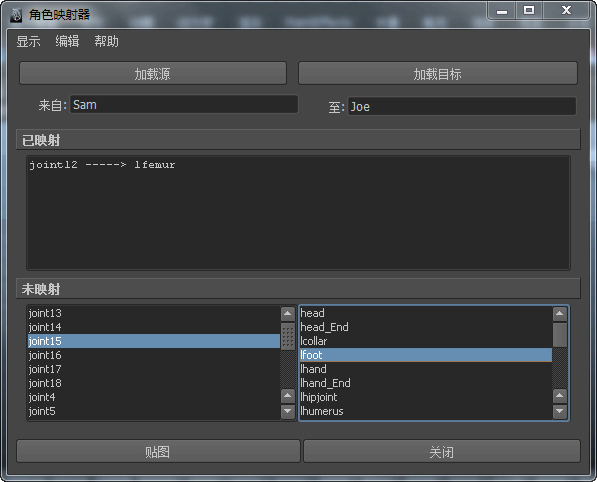Collapse the 已映射 section header
The width and height of the screenshot is (597, 482).
[x=298, y=140]
